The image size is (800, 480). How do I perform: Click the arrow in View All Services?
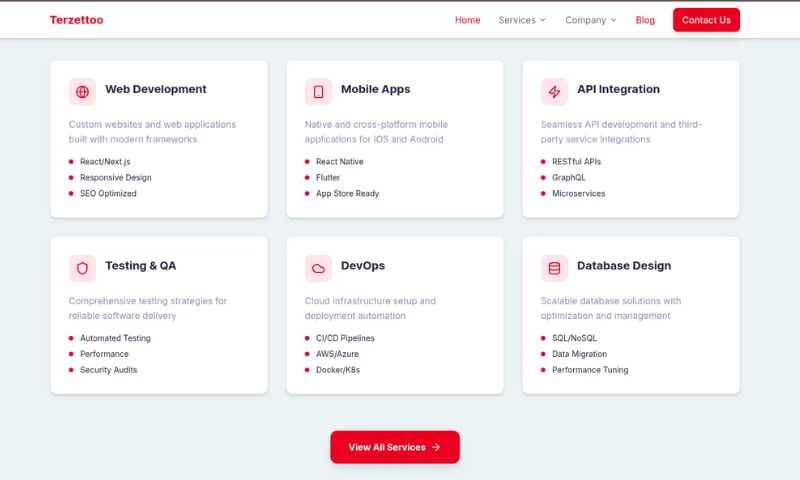[x=436, y=447]
